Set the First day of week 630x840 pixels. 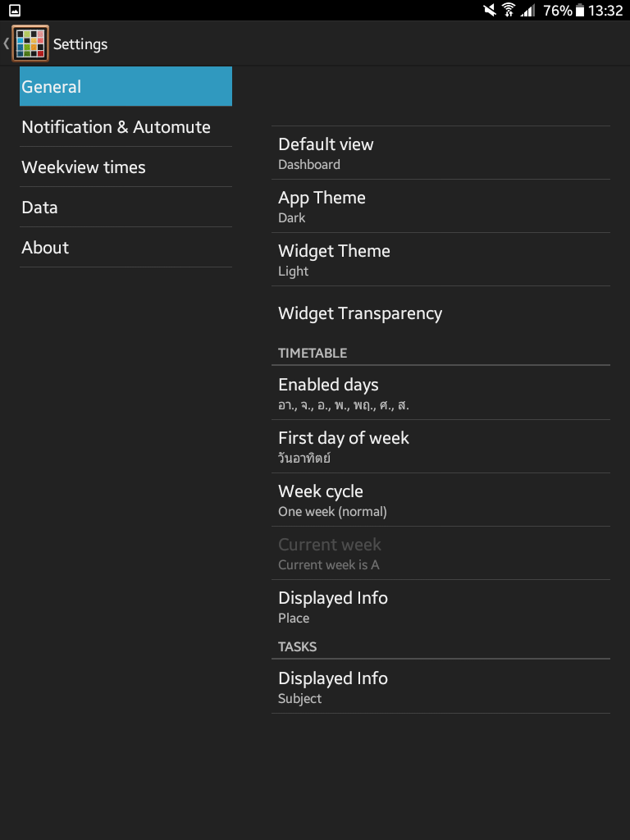pyautogui.click(x=441, y=447)
